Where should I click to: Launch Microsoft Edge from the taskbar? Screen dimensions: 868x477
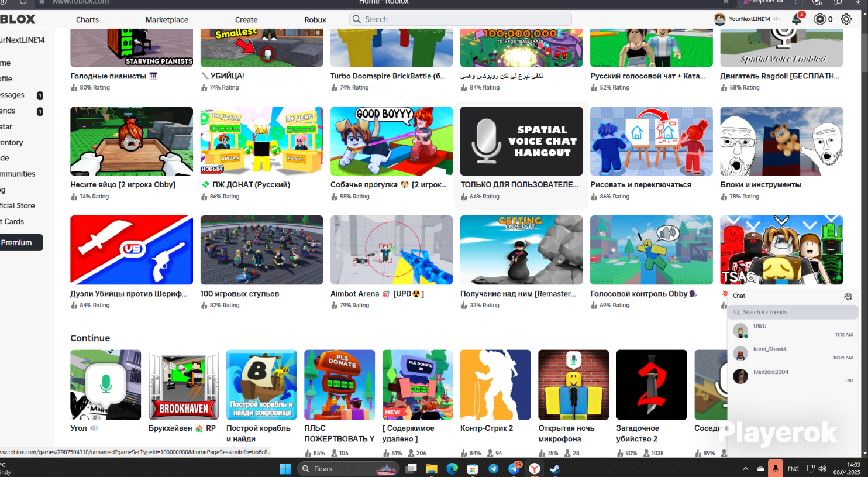coord(452,469)
